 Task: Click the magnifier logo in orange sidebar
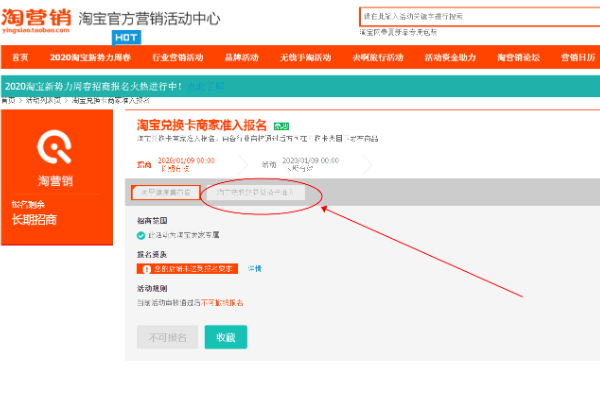point(56,146)
